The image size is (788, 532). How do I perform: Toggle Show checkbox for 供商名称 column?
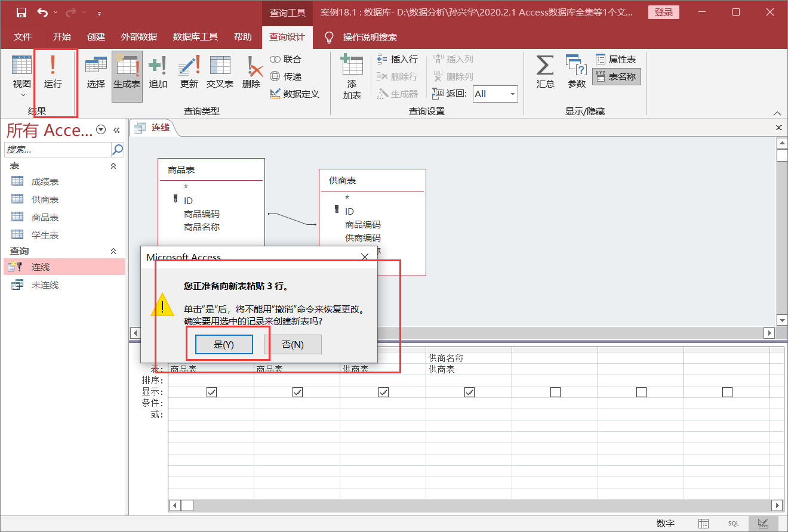469,392
